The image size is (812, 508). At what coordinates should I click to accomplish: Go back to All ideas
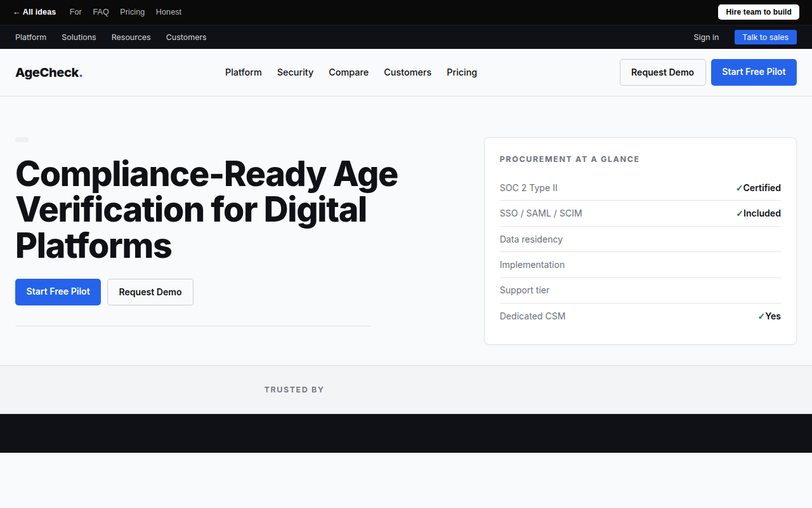(x=34, y=12)
